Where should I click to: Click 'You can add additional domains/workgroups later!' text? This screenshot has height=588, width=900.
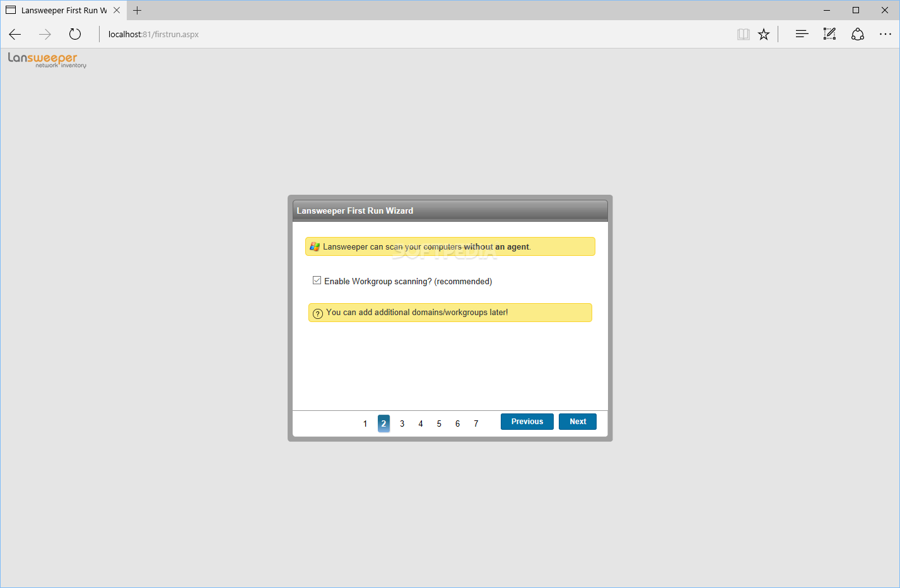point(417,313)
